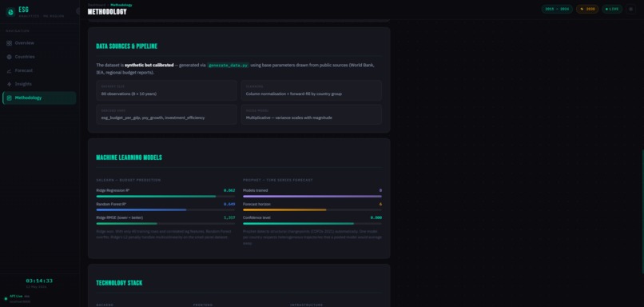The height and width of the screenshot is (307, 644).
Task: Click the 'PROPHET — TIME SERIES FORECAST' subheading
Action: [278, 180]
